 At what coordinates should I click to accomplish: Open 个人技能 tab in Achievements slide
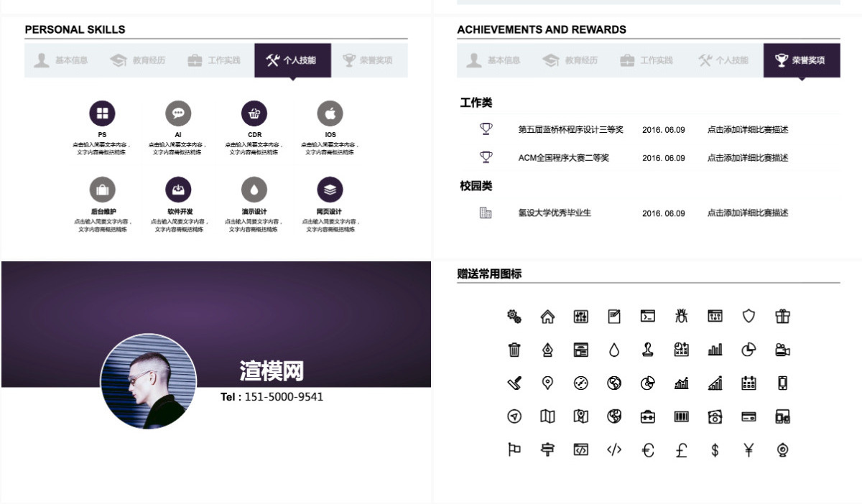pos(724,60)
